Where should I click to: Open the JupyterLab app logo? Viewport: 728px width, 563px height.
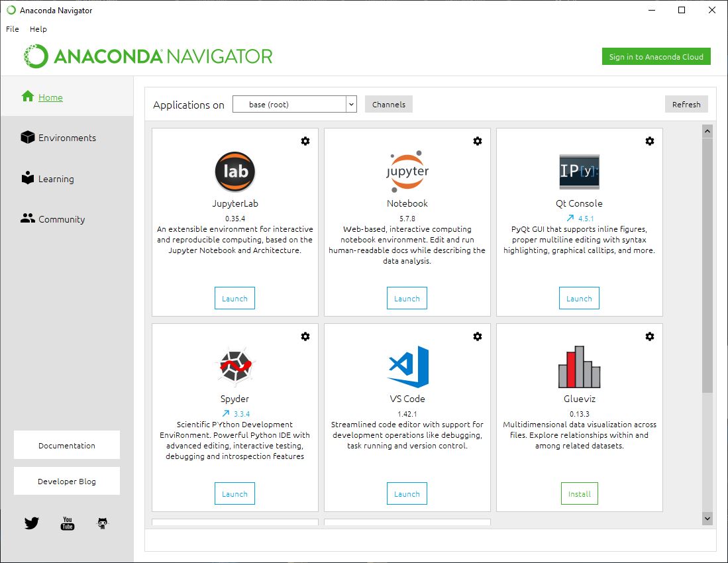pyautogui.click(x=234, y=172)
